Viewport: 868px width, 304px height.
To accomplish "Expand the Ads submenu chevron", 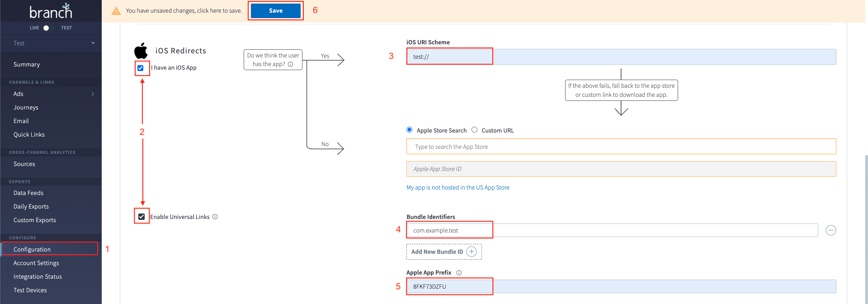I will click(x=93, y=94).
